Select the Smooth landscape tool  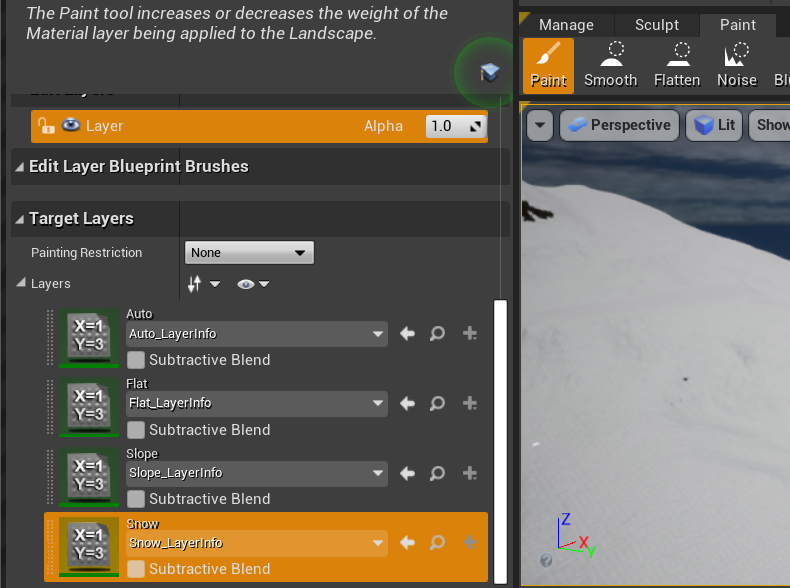pyautogui.click(x=611, y=66)
